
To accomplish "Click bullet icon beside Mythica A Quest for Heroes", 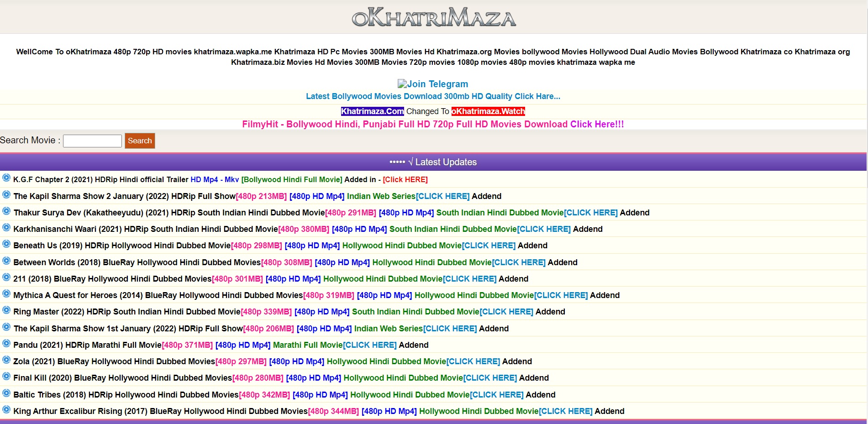I will point(6,293).
